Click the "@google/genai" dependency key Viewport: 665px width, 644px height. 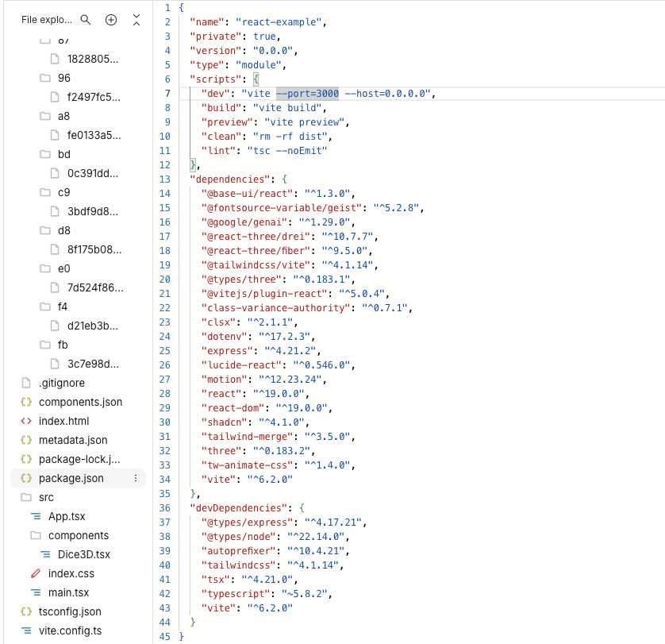coord(244,222)
